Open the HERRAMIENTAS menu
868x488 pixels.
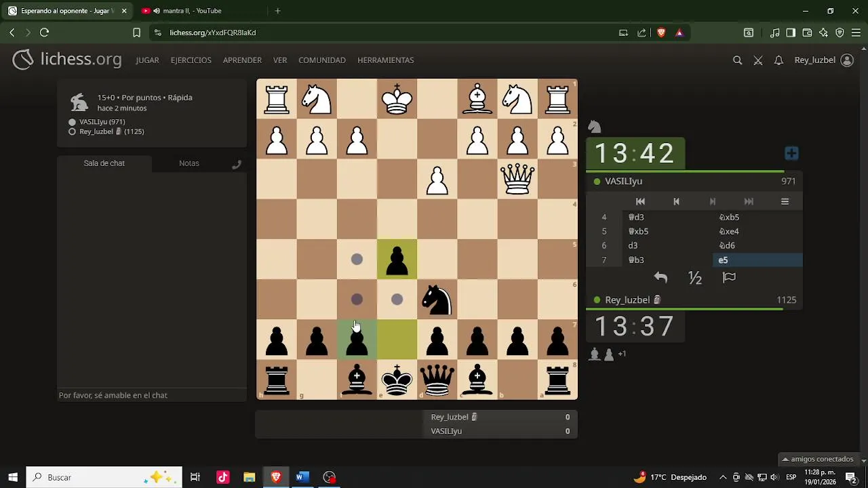coord(385,60)
